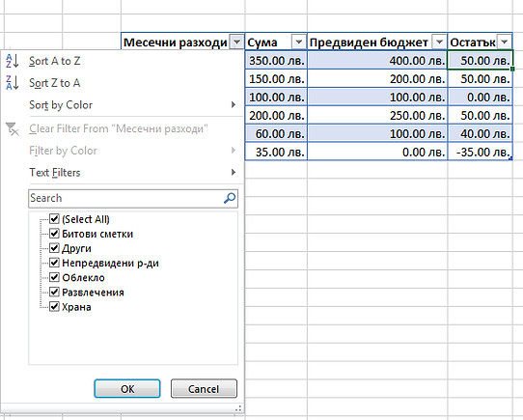Uncheck the Битови сметки checkbox
The height and width of the screenshot is (420, 523).
[x=54, y=234]
